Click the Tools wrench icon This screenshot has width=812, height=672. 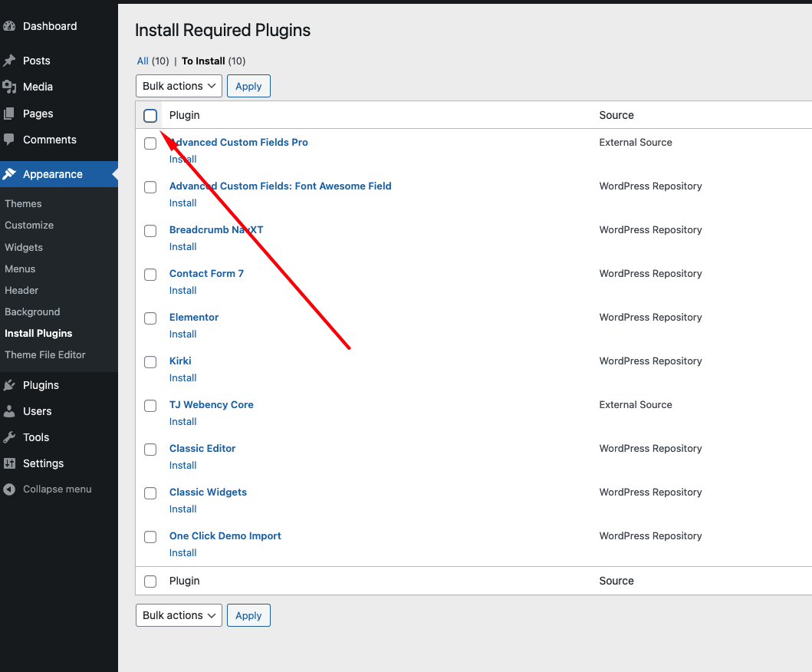(9, 437)
